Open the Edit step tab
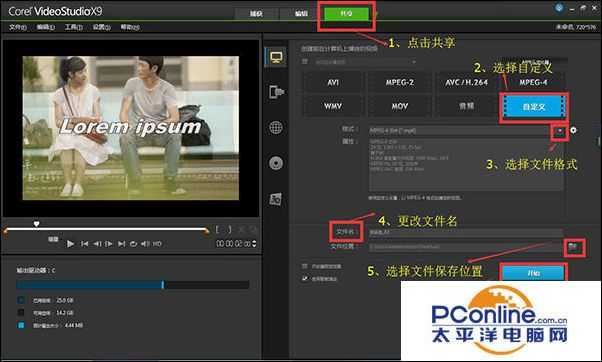The width and height of the screenshot is (602, 362). point(301,13)
